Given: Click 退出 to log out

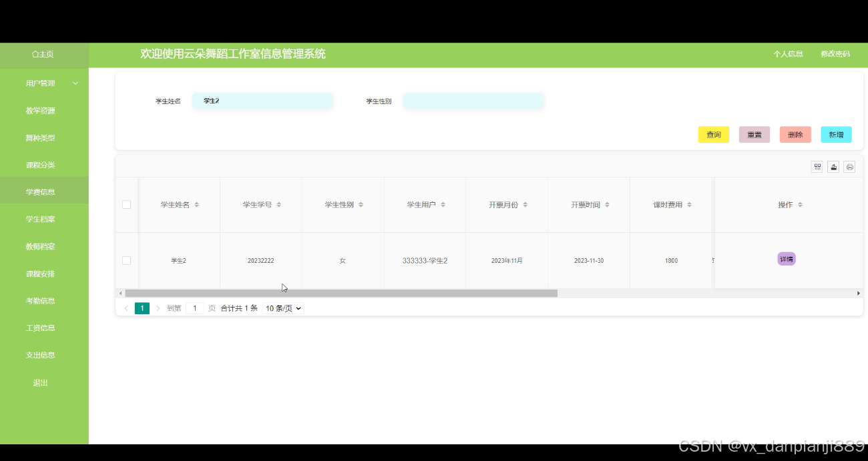Looking at the screenshot, I should coord(41,383).
